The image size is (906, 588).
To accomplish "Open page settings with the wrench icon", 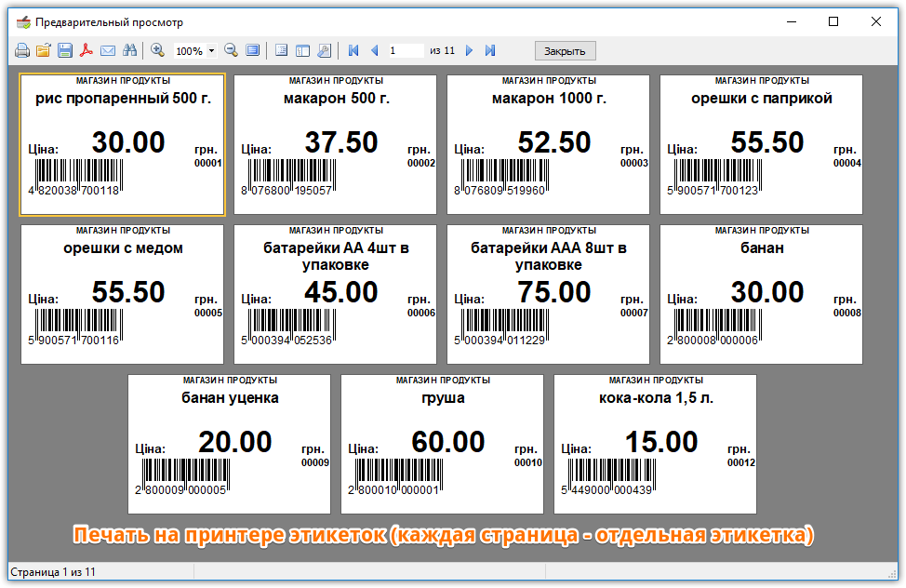I will 324,51.
